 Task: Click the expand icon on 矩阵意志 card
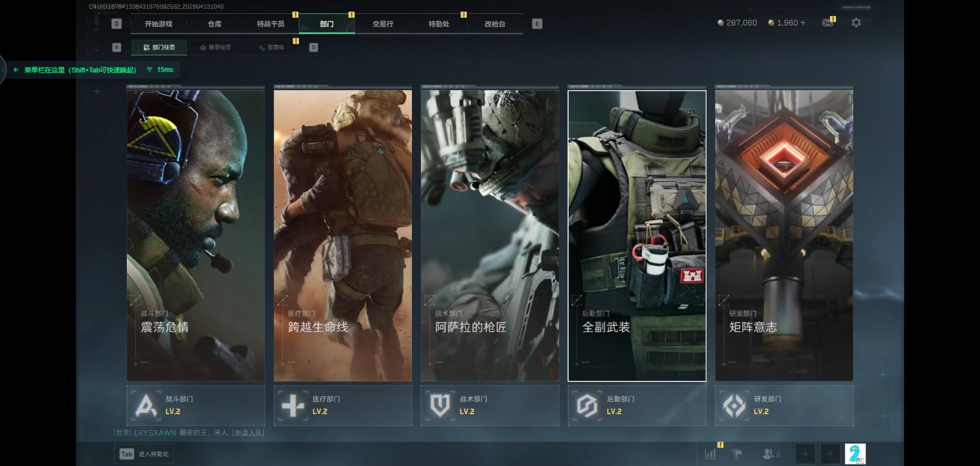(724, 300)
